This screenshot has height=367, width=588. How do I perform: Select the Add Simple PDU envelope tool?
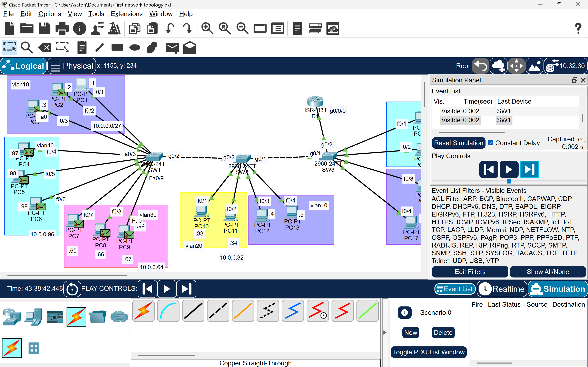[172, 48]
